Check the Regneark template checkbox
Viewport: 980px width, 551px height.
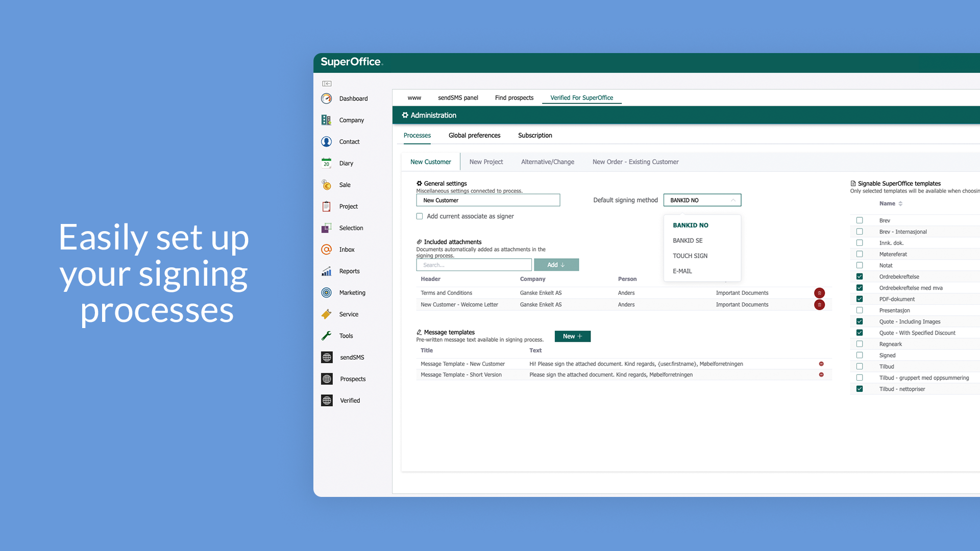(x=860, y=344)
